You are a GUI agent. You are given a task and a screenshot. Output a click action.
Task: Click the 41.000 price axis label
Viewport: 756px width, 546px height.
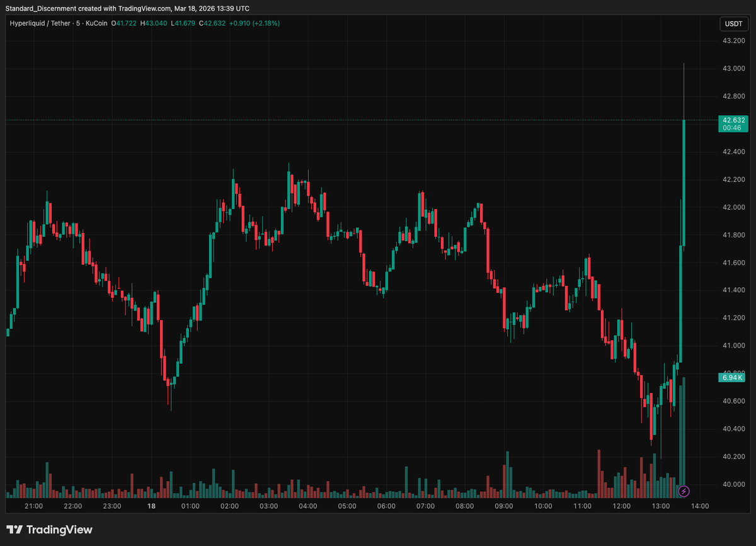pyautogui.click(x=733, y=346)
